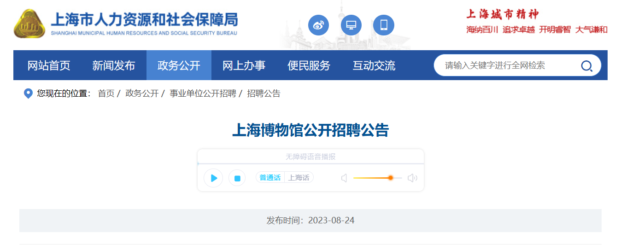Screen dimensions: 644x245
Task: Click the location pin icon in breadcrumb
Action: pos(28,93)
